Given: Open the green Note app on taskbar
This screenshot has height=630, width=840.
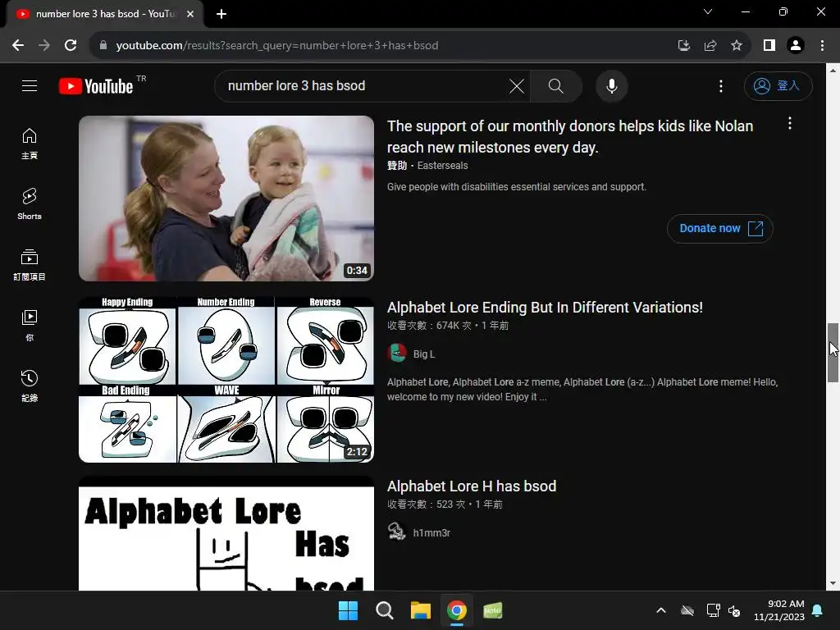Looking at the screenshot, I should click(492, 610).
